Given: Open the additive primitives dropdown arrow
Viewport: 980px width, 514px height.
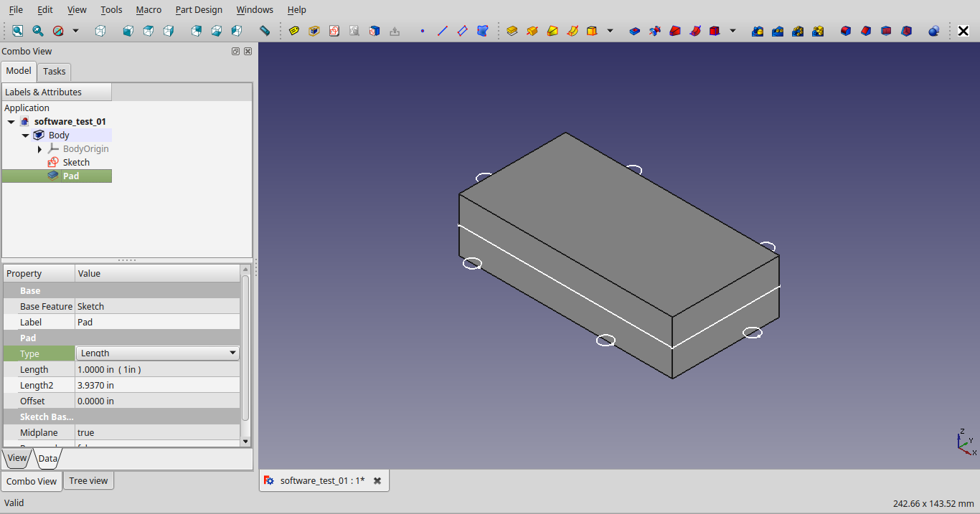Looking at the screenshot, I should point(610,31).
